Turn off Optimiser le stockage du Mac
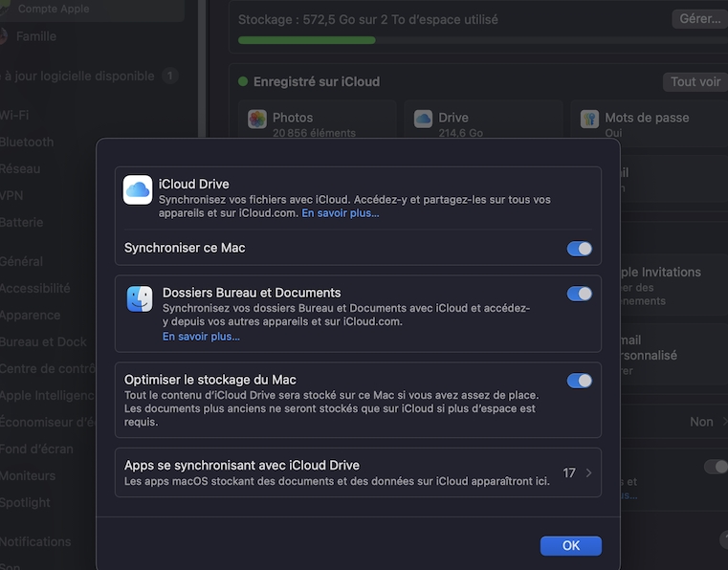 pos(579,381)
